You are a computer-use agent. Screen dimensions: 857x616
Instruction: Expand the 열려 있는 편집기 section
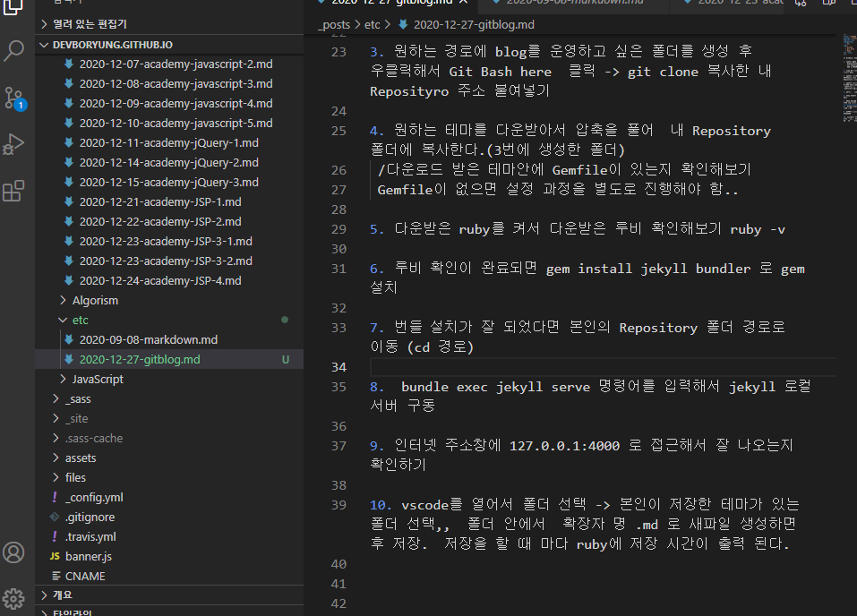169,24
